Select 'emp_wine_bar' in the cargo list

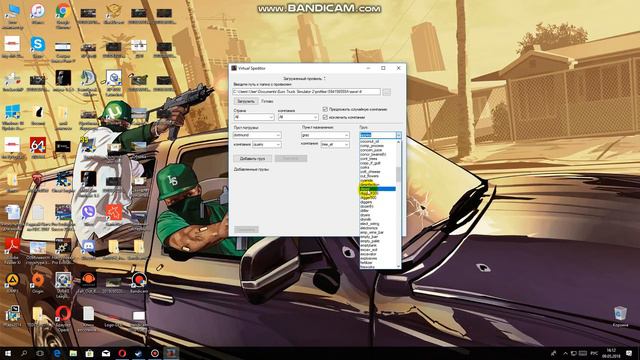(x=378, y=232)
